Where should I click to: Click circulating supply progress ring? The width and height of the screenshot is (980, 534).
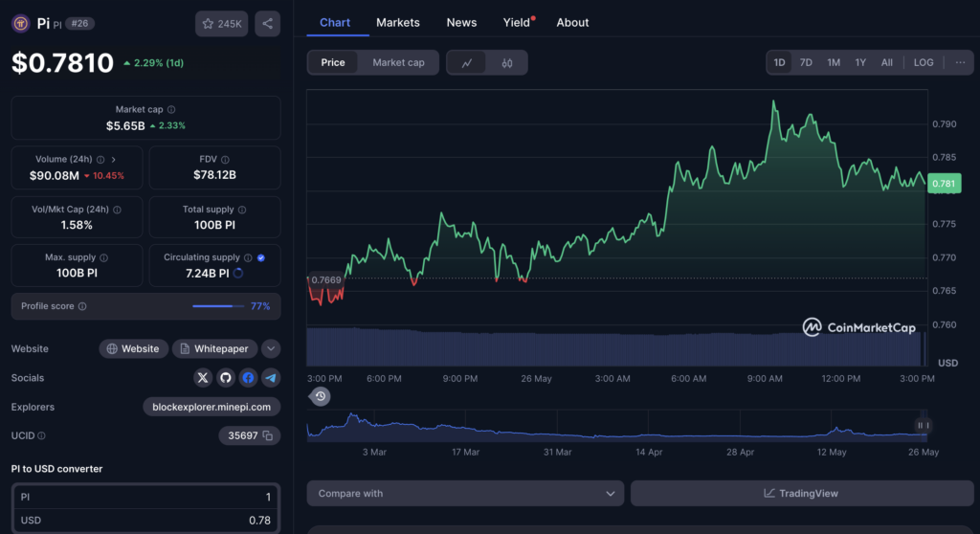tap(238, 274)
